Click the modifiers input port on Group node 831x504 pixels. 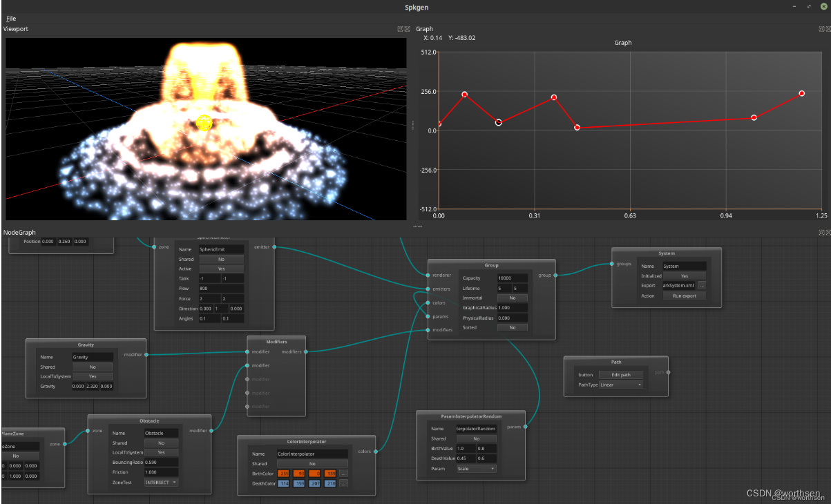pos(428,330)
